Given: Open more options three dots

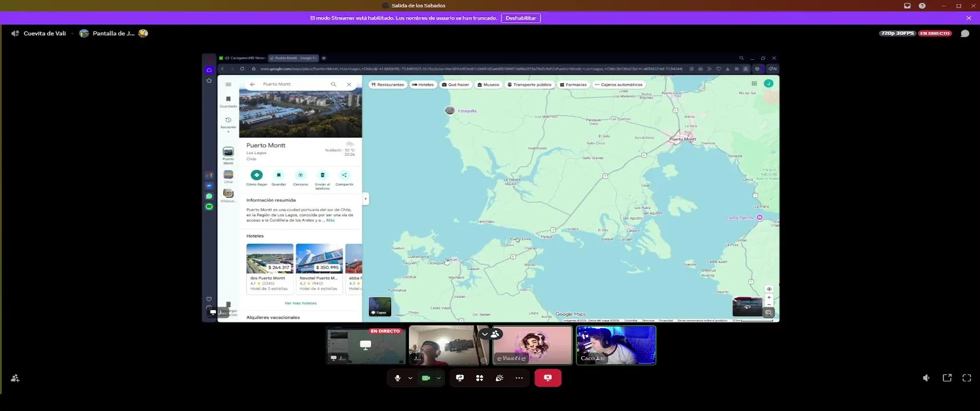Looking at the screenshot, I should point(519,378).
